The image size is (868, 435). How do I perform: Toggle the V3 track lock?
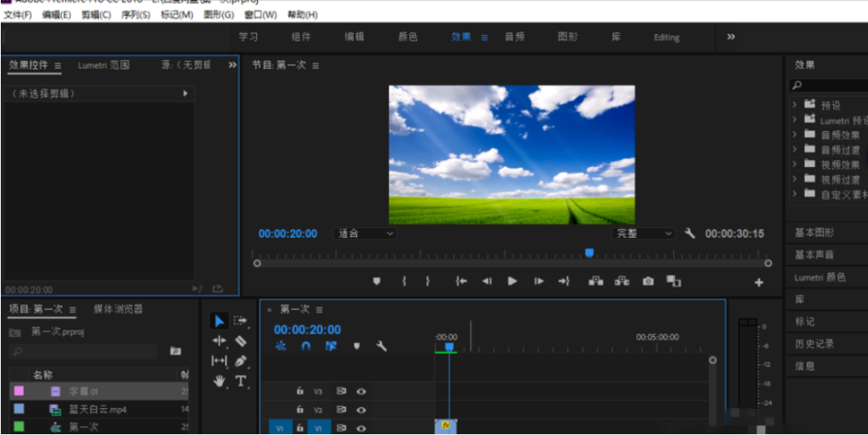point(300,391)
